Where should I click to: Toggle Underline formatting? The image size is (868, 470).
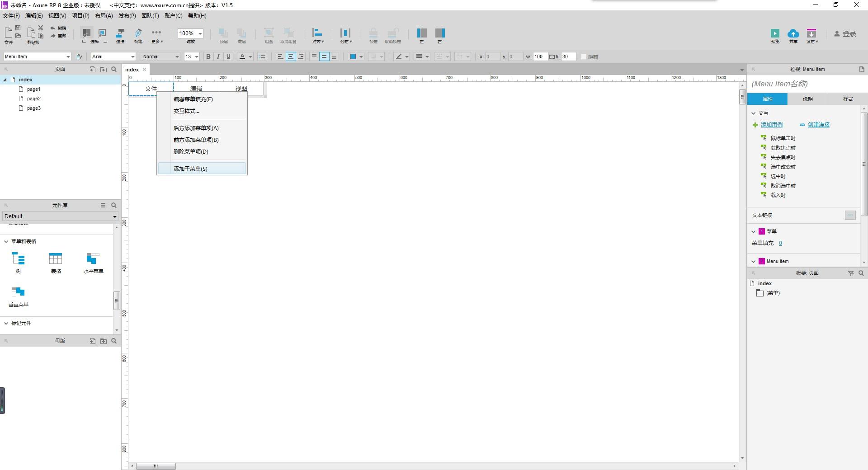[x=228, y=56]
